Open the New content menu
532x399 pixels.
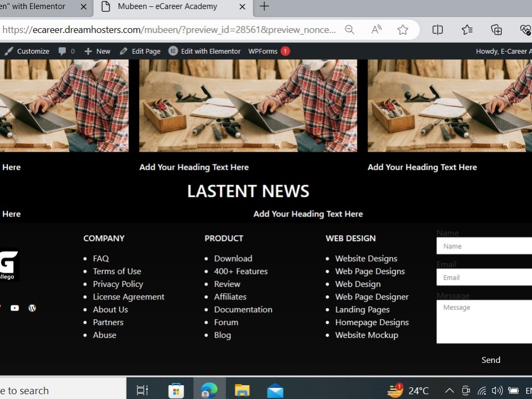point(97,51)
